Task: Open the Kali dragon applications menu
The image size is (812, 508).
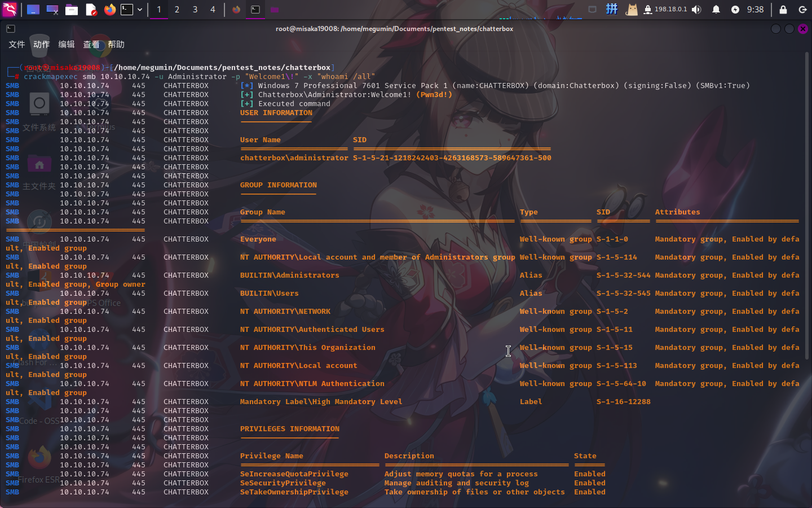Action: [x=10, y=9]
